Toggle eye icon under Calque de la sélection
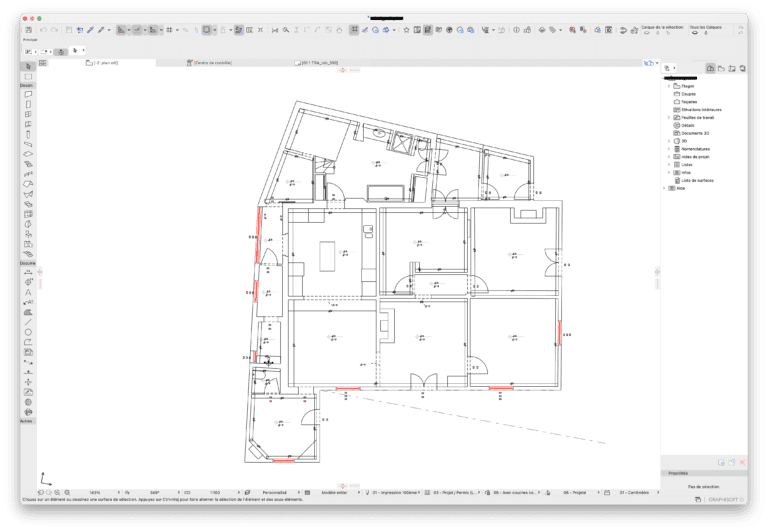768x531 pixels. click(647, 33)
